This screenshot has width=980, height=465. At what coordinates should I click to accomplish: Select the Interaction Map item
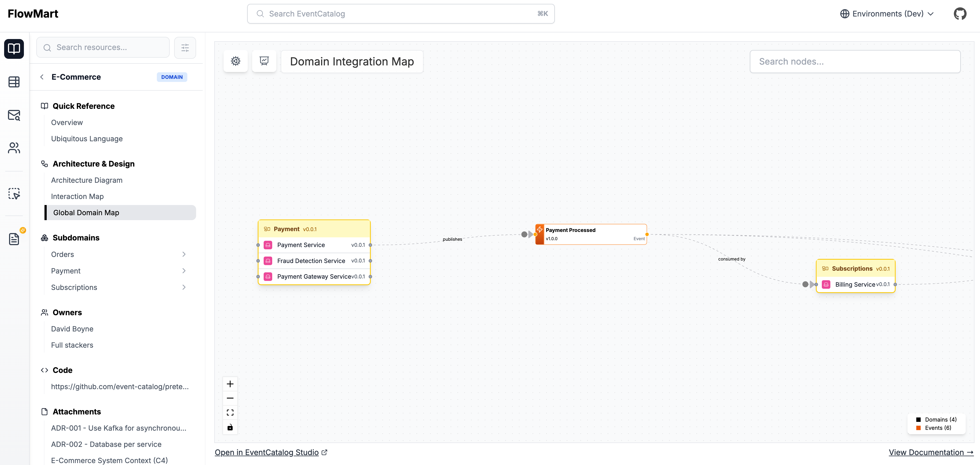point(77,196)
